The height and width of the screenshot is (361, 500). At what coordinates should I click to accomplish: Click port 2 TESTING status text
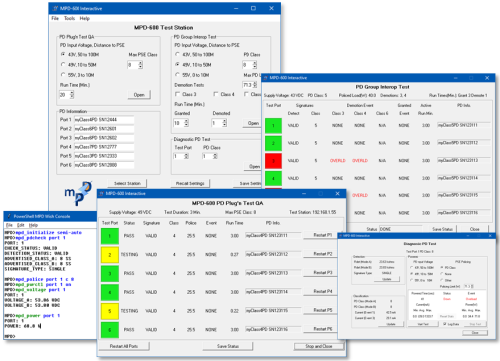click(129, 255)
